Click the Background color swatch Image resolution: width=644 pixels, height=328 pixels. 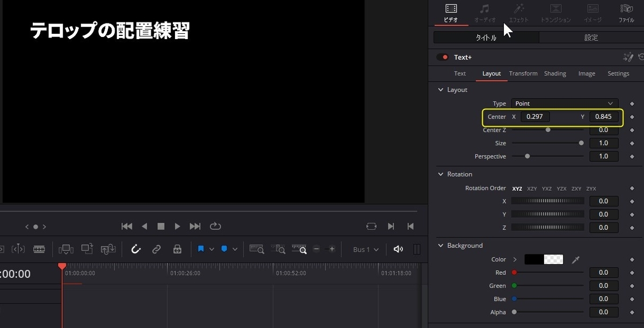coord(544,259)
